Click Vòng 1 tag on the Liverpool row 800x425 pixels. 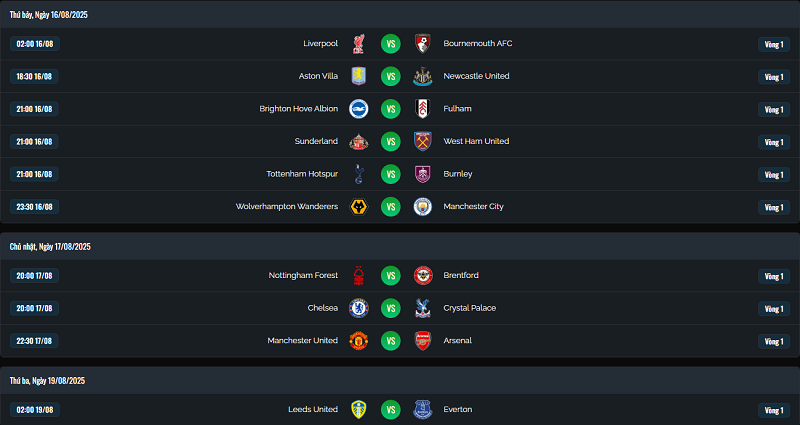coord(773,44)
